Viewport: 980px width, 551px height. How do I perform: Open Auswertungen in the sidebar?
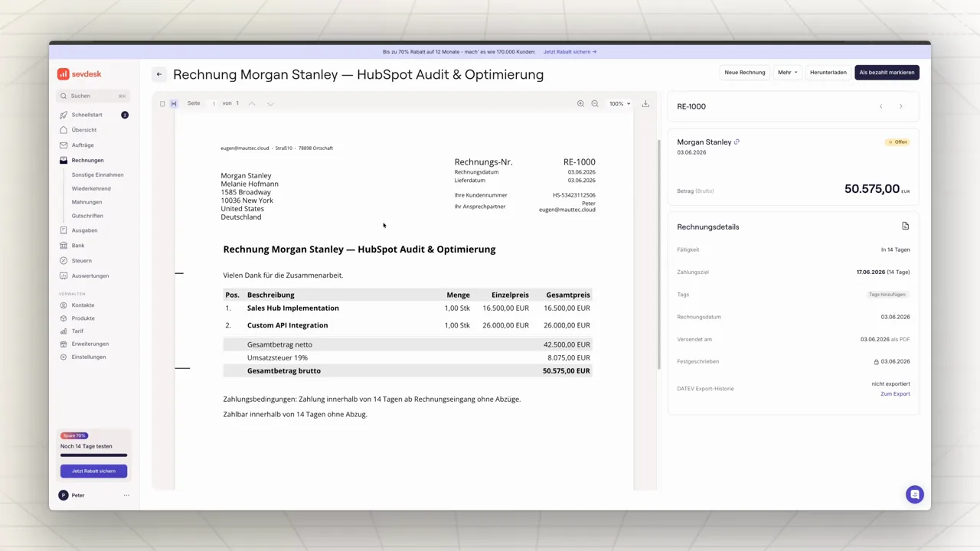[90, 275]
